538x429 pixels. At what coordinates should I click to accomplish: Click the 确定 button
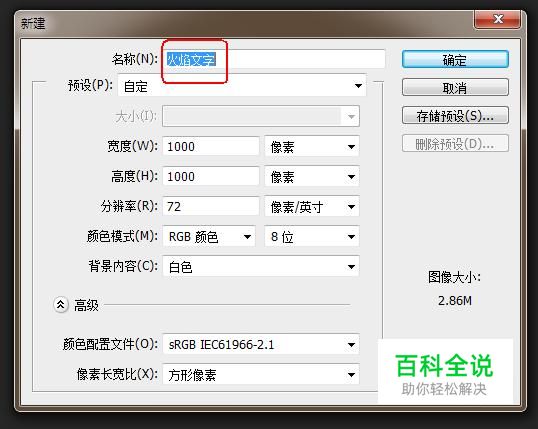pos(455,60)
